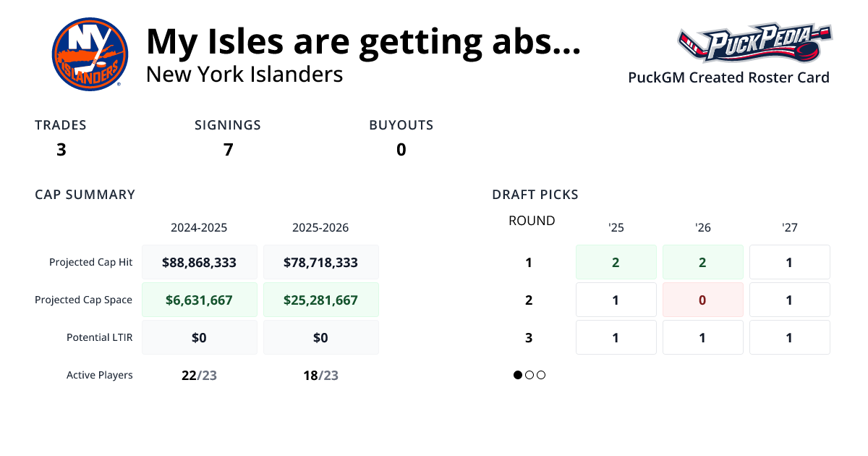This screenshot has width=868, height=456.
Task: Select the red '26 second-round pick cell
Action: point(702,300)
